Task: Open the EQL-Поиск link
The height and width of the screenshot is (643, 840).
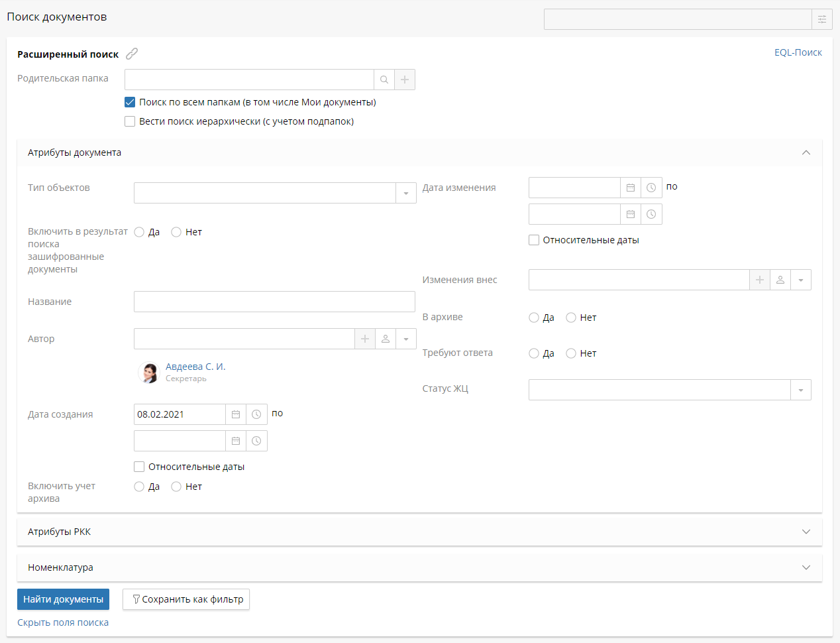Action: point(798,52)
